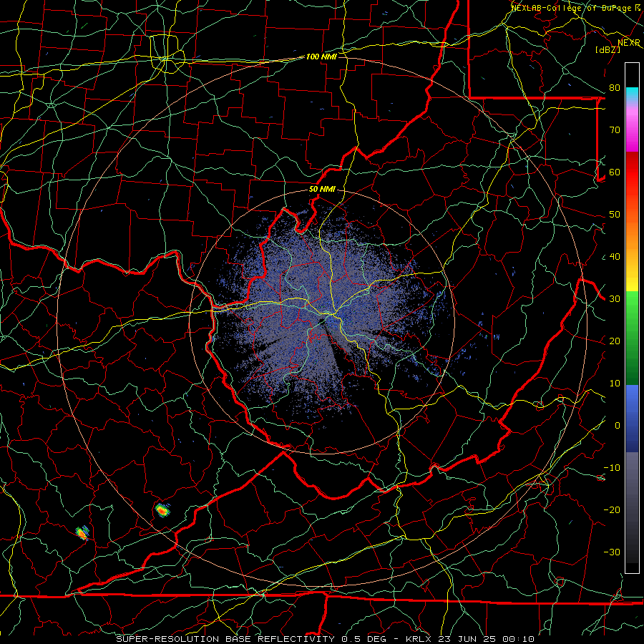Click the 10 dBZ scale value
This screenshot has width=644, height=644.
point(615,384)
